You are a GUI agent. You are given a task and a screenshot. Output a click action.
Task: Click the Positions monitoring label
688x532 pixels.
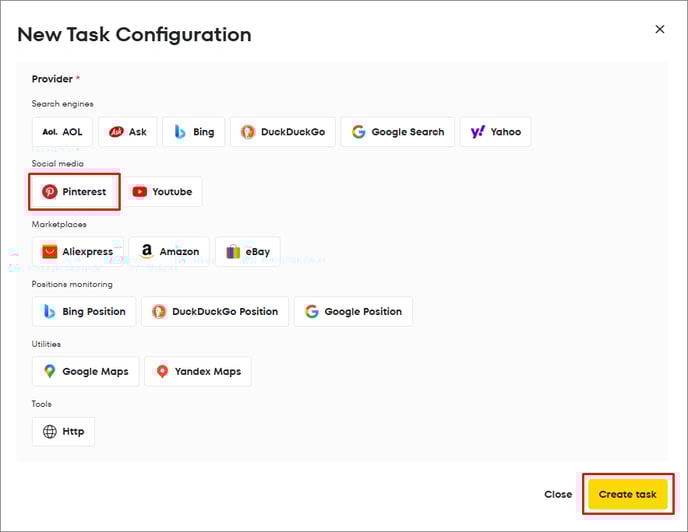[x=72, y=284]
